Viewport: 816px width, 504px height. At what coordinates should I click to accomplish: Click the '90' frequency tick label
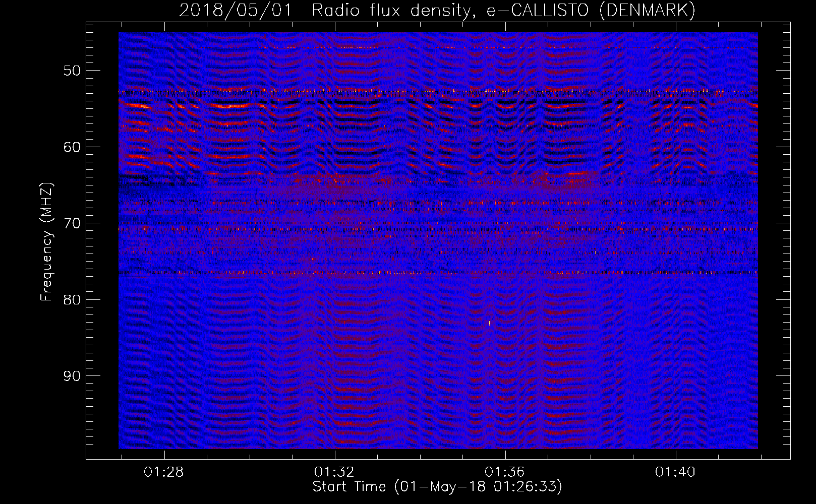pos(72,376)
